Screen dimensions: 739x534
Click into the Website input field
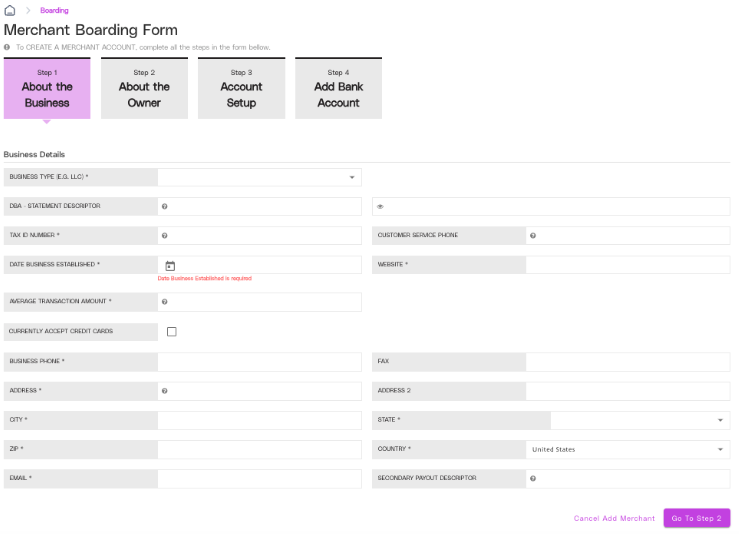(628, 265)
